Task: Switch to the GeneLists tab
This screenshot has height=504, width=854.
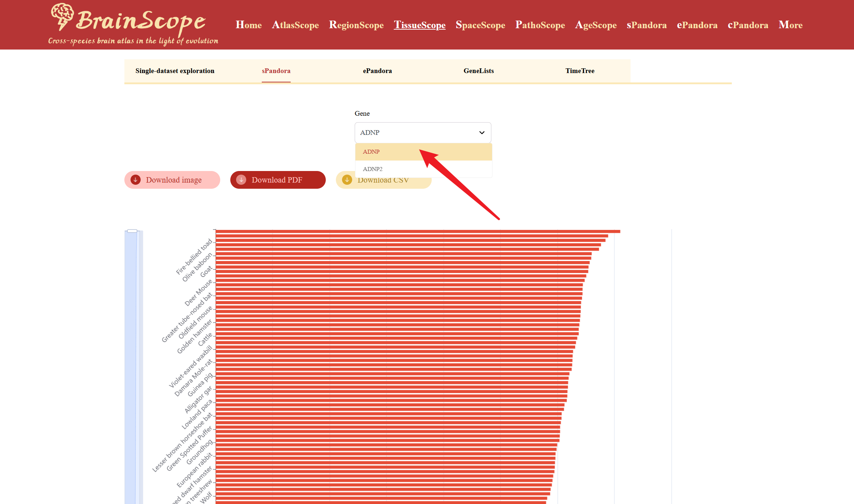Action: point(479,71)
